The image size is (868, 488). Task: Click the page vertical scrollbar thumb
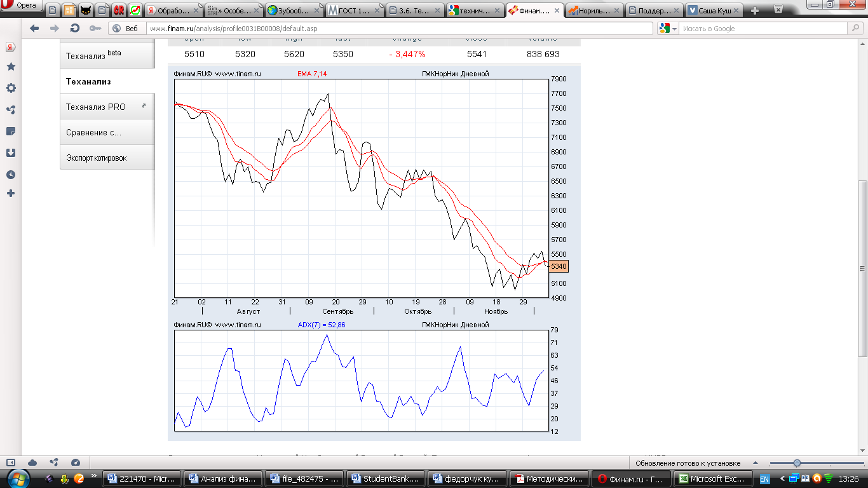coord(863,269)
